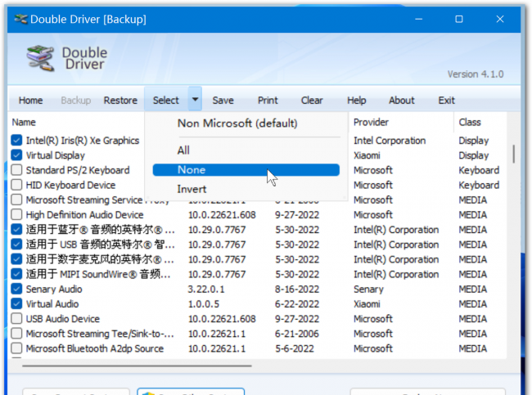This screenshot has width=532, height=395.
Task: Uncheck the Virtual Display driver
Action: [16, 155]
